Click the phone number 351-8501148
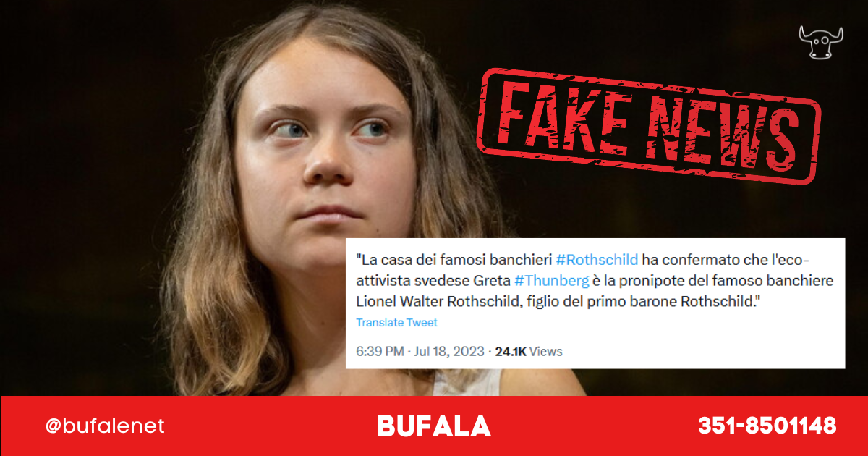 point(767,426)
